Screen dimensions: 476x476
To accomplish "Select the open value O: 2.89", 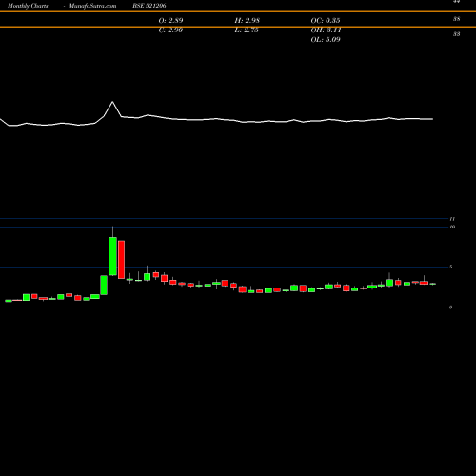I will point(170,20).
